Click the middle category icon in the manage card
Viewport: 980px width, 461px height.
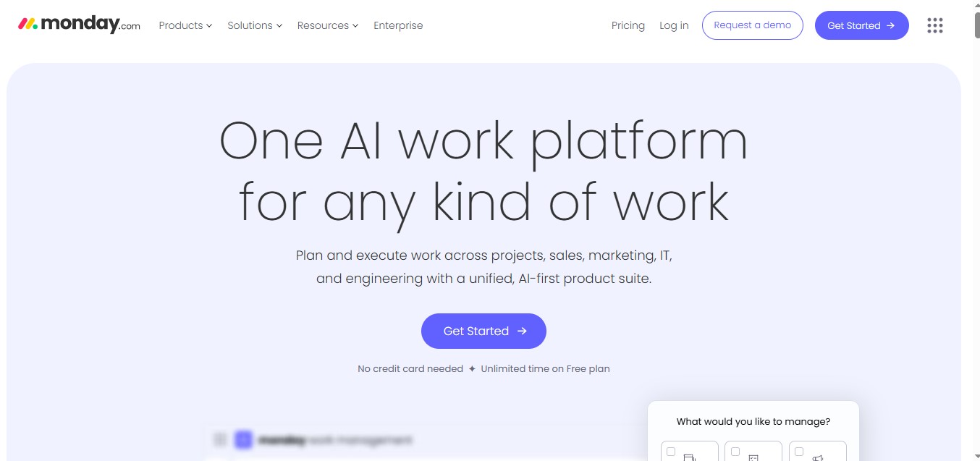point(753,457)
